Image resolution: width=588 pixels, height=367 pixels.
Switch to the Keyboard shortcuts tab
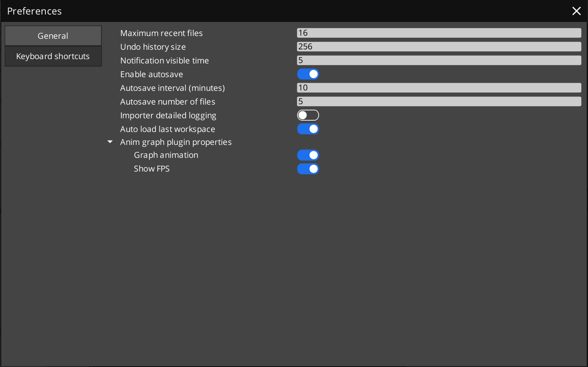(53, 56)
